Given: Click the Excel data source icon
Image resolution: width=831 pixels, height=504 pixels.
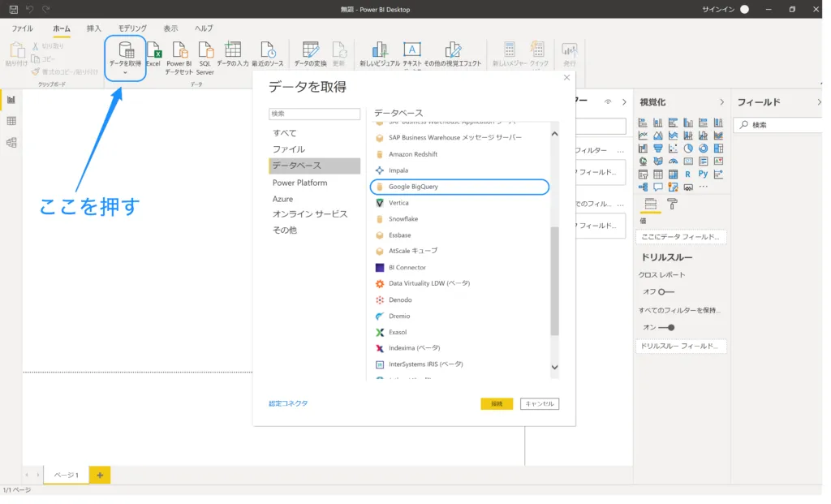Looking at the screenshot, I should (154, 54).
